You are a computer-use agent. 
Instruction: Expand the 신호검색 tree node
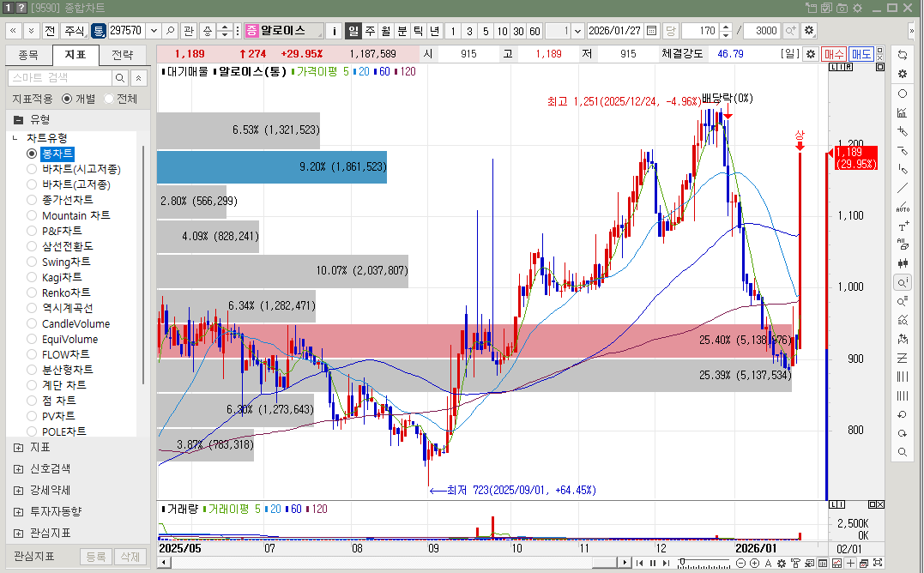tap(18, 469)
